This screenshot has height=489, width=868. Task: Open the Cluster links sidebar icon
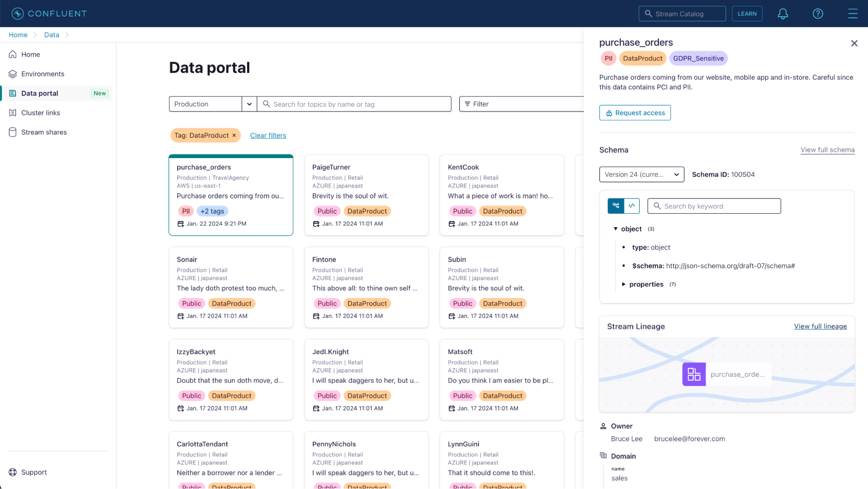(13, 112)
